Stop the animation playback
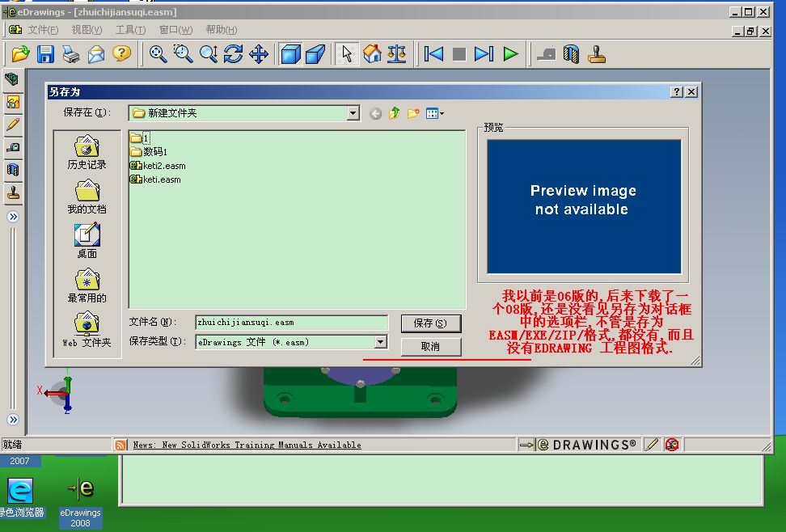 tap(458, 54)
